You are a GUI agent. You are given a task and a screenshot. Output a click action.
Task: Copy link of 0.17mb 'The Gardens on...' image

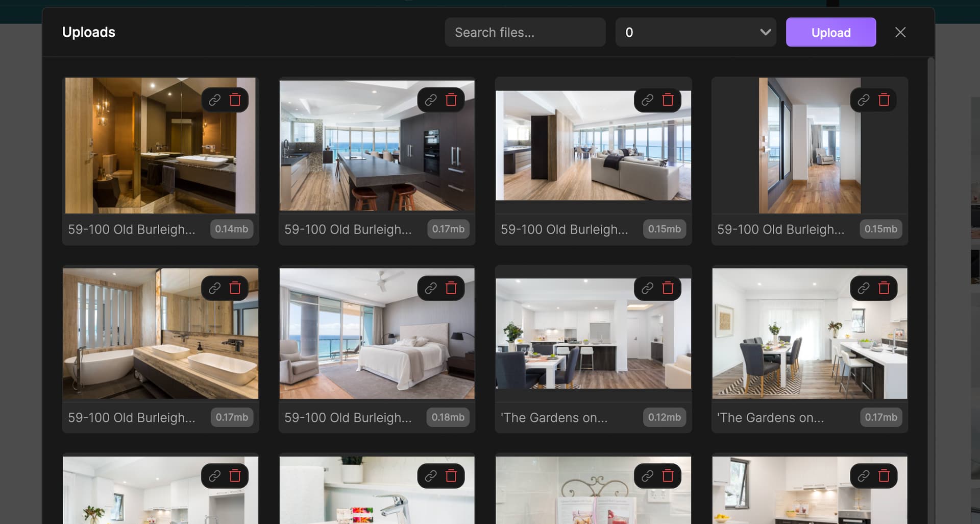pos(864,288)
